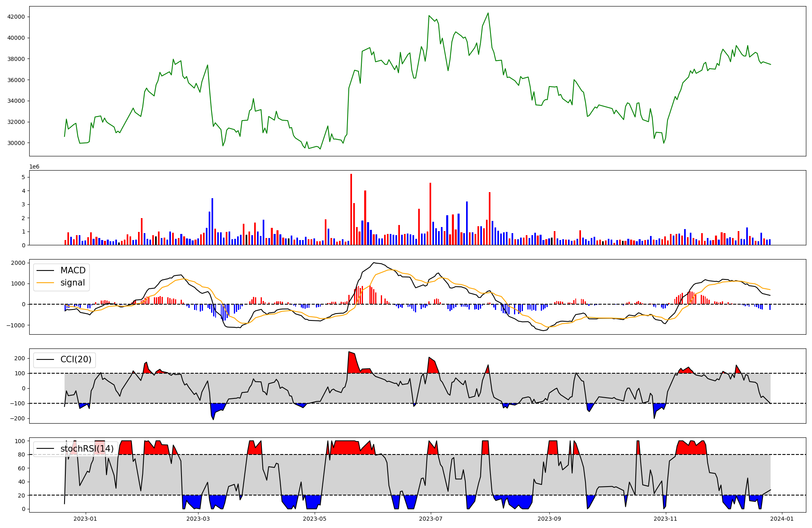Click the CCI(20) legend entry

pos(76,359)
